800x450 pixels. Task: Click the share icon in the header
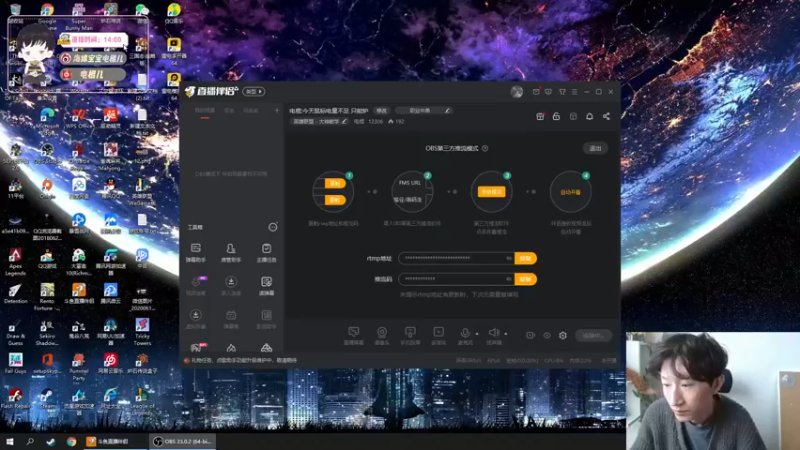coord(606,116)
